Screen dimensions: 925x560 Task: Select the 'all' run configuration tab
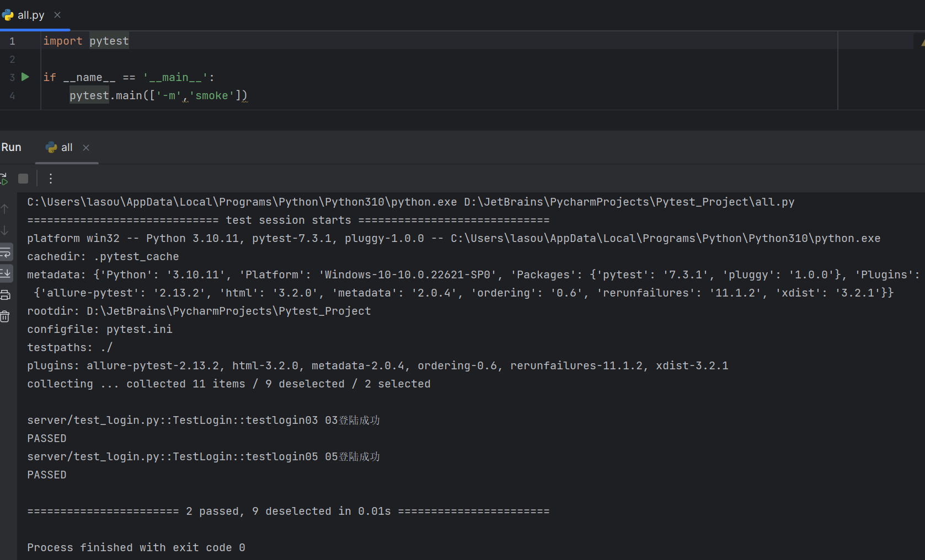tap(66, 147)
